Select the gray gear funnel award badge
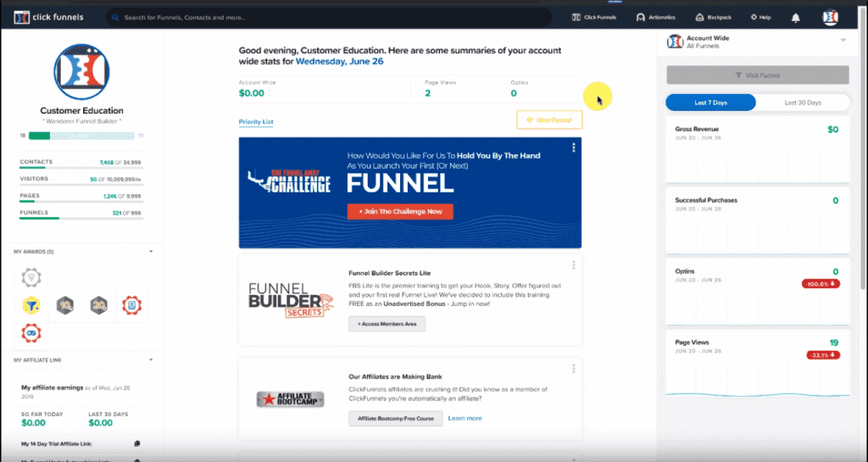This screenshot has width=868, height=462. click(31, 277)
